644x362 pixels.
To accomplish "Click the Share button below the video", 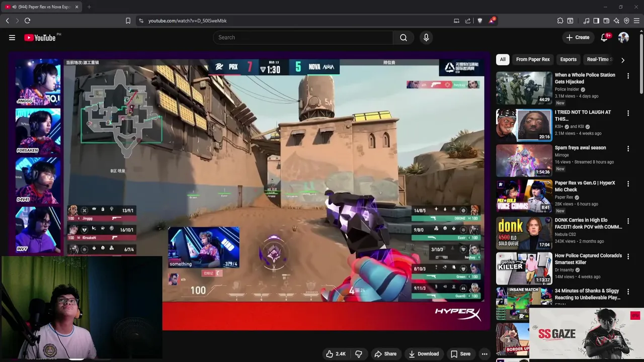I will coord(385,354).
